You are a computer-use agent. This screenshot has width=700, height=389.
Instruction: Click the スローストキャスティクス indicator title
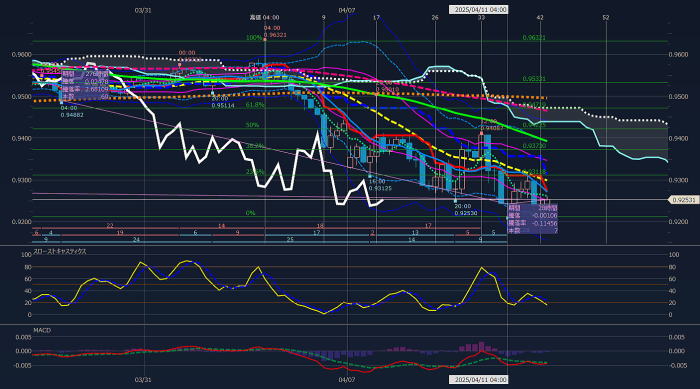click(x=60, y=251)
